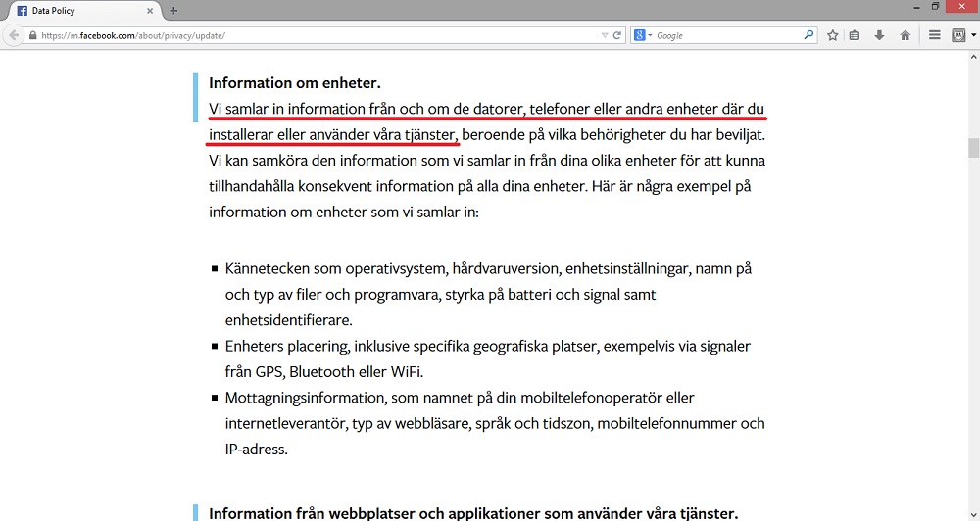Viewport: 980px width, 521px height.
Task: Click the "Information om enheter." heading
Action: (294, 83)
